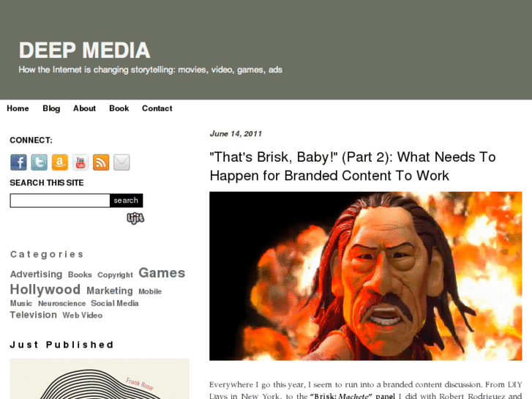This screenshot has height=399, width=532.
Task: Go to the Home menu item
Action: coord(18,108)
